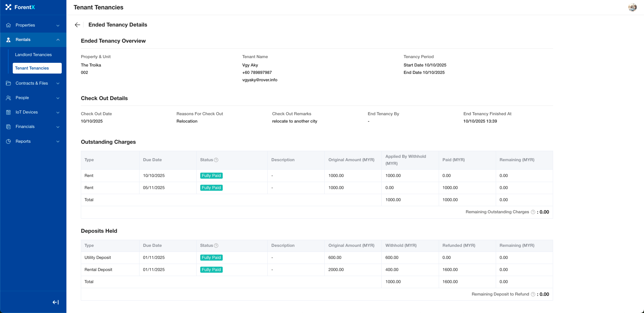This screenshot has width=644, height=313.
Task: Expand the Contracts & Files chevron
Action: [x=58, y=83]
